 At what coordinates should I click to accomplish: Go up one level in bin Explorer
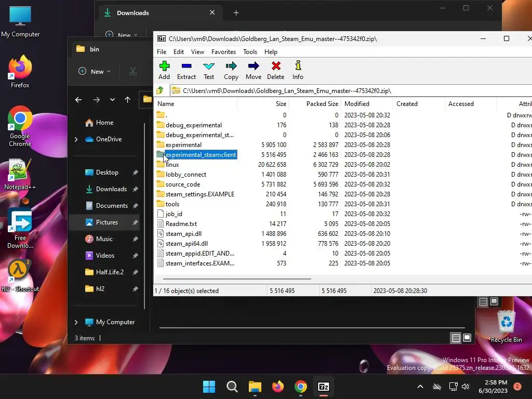coord(128,100)
